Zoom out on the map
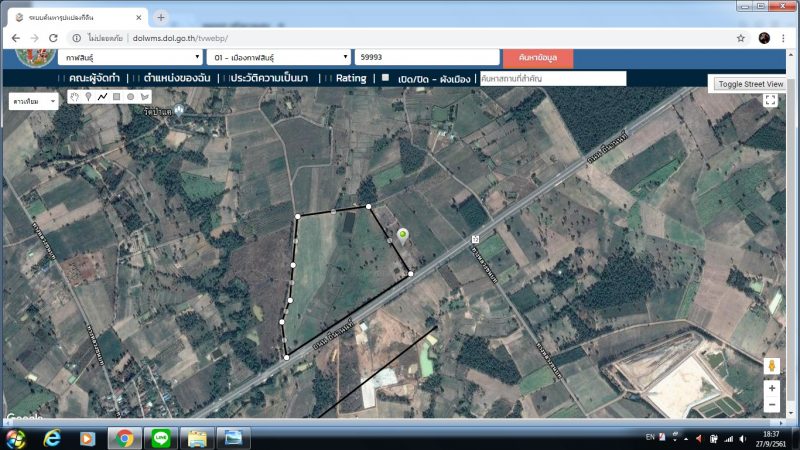 (x=771, y=405)
